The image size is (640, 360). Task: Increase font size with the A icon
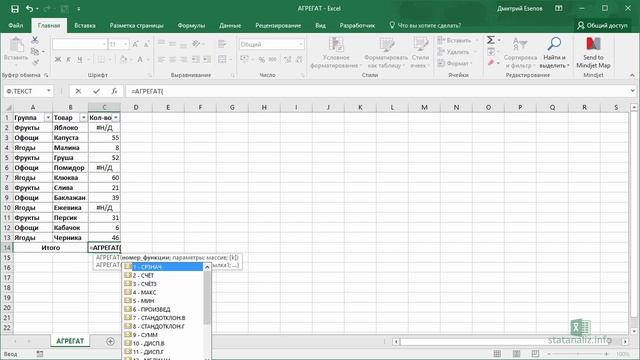click(136, 44)
